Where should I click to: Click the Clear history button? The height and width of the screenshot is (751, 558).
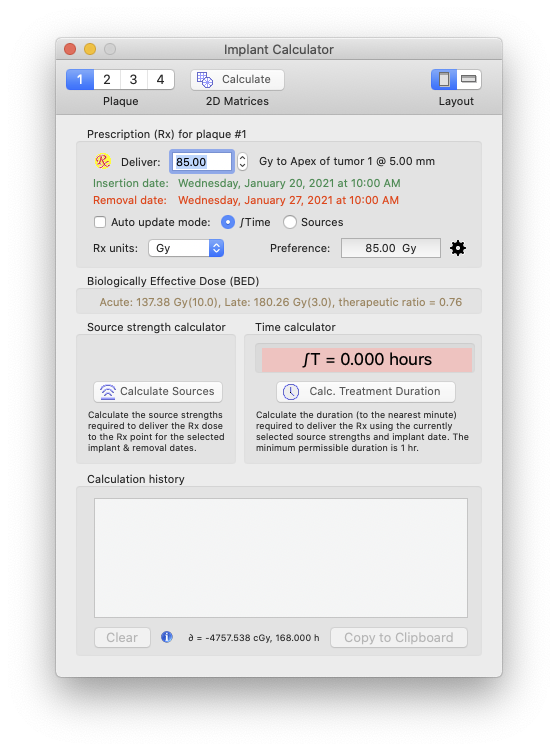122,637
